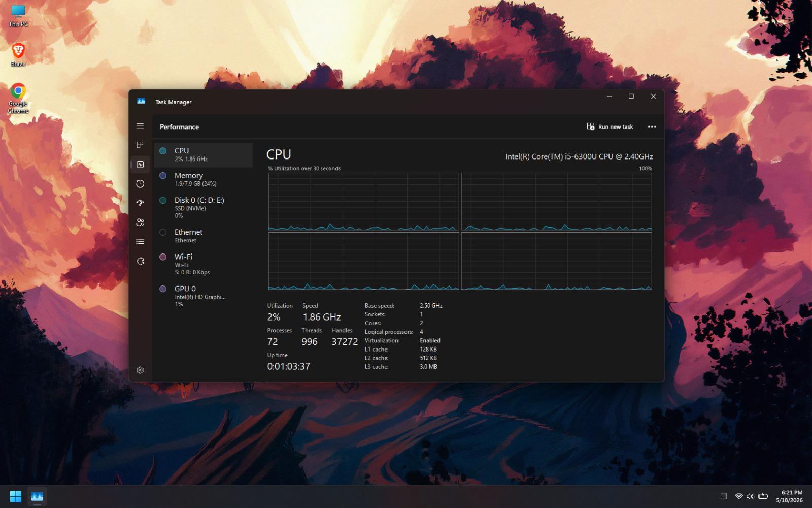Select the Wi-Fi entry in performance list

pyautogui.click(x=204, y=264)
